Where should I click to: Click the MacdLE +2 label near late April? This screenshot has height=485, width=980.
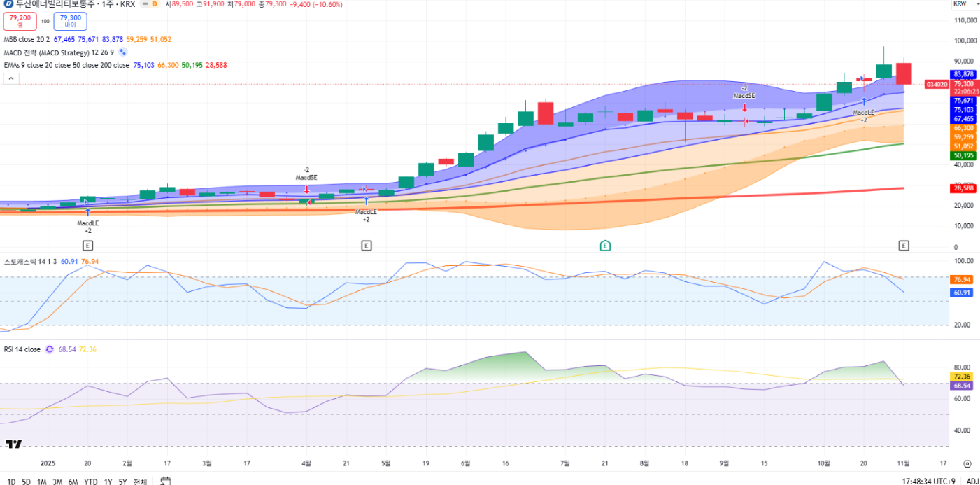[366, 216]
